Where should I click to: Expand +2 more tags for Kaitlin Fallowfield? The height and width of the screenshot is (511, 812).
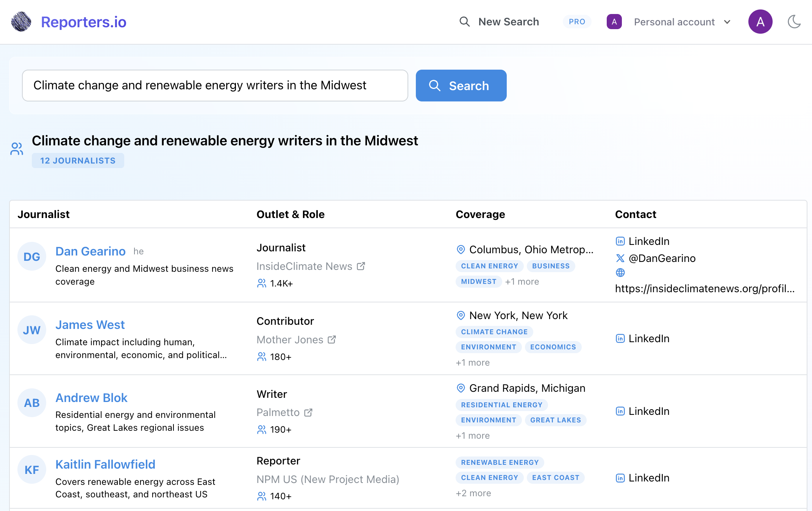[473, 493]
